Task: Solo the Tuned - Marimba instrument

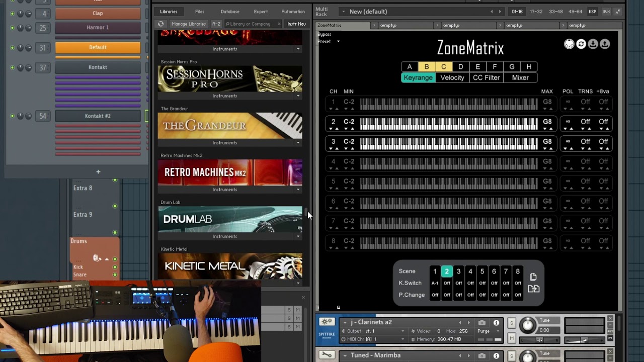Action: pos(512,356)
